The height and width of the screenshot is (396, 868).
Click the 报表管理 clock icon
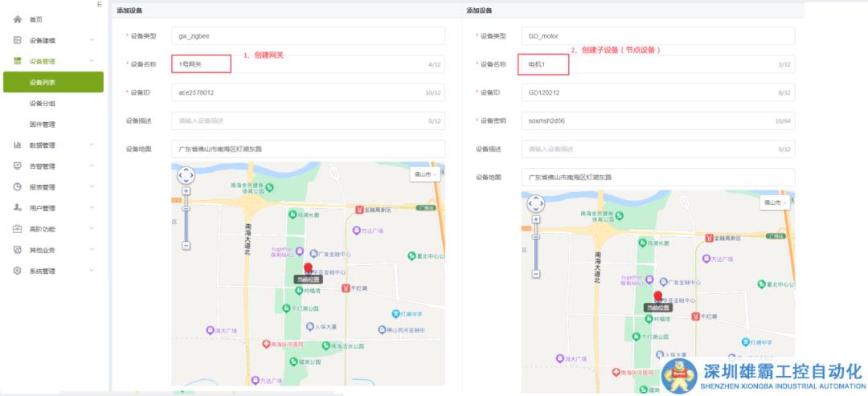point(17,187)
